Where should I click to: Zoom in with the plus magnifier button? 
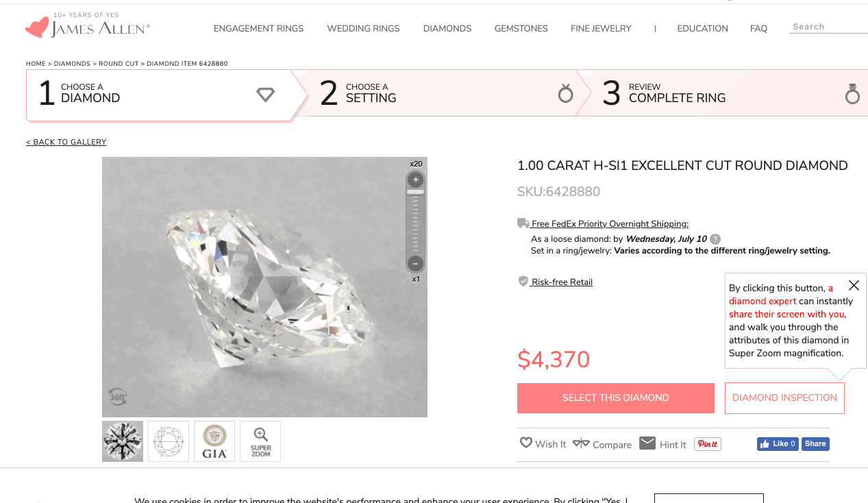[x=415, y=180]
